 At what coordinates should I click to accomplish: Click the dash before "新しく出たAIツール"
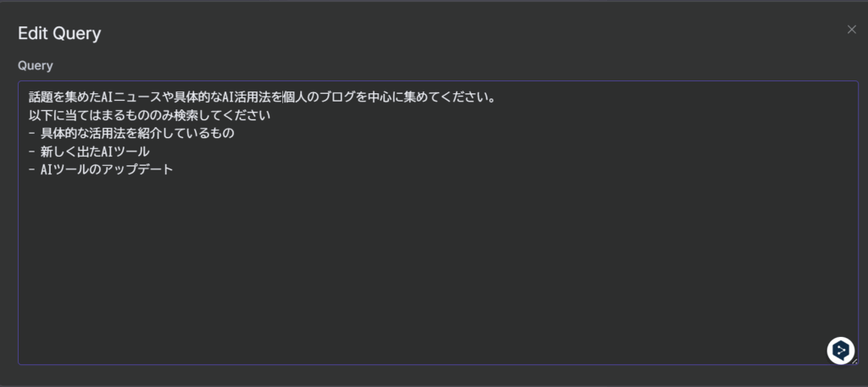(x=31, y=152)
